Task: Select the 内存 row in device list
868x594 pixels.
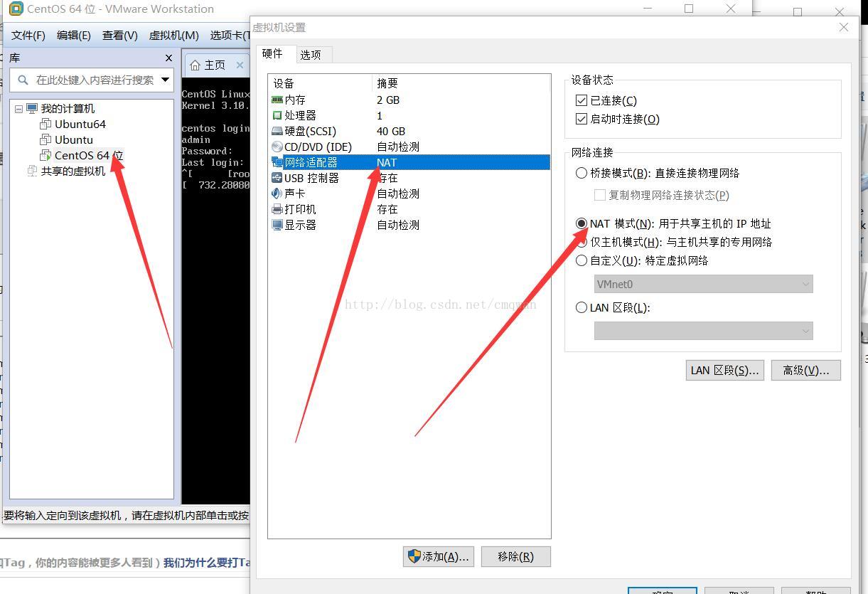Action: coord(409,100)
